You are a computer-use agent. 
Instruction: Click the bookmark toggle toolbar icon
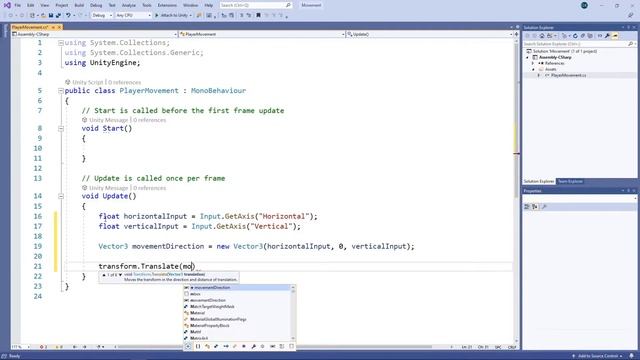258,16
